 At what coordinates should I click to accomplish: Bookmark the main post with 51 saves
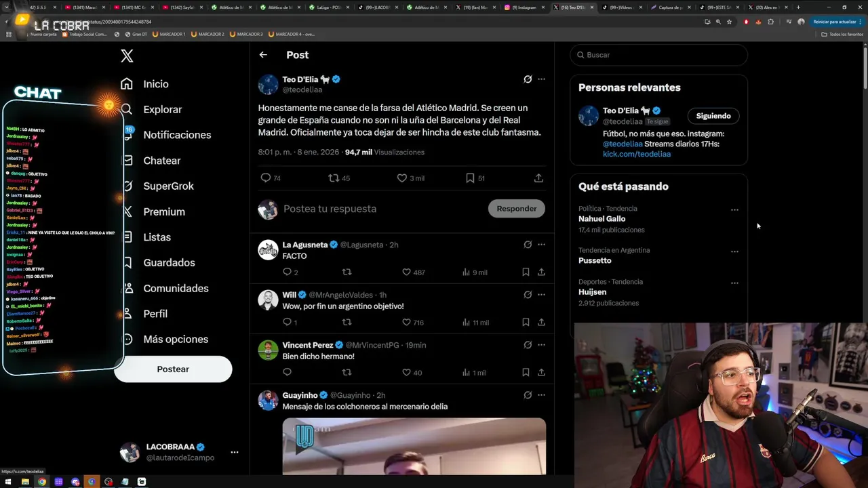point(475,178)
